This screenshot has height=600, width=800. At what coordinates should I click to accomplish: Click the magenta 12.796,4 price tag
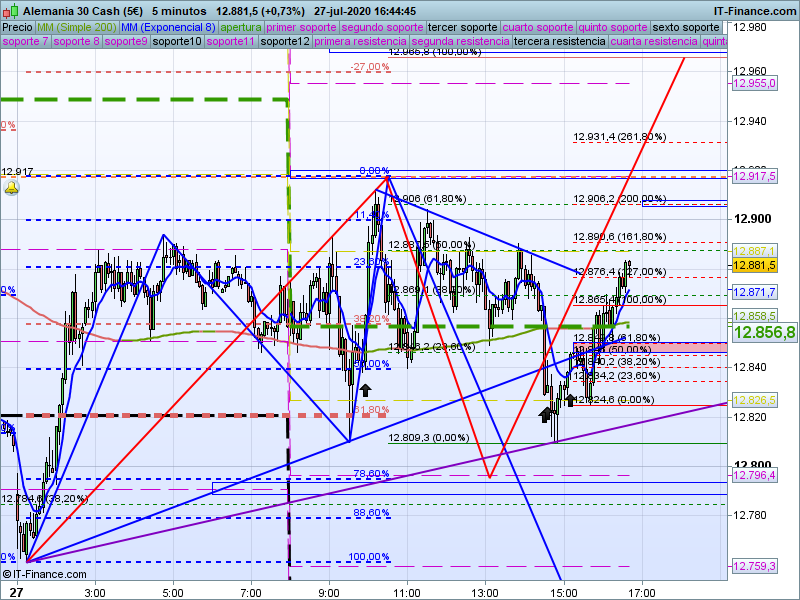pos(755,476)
